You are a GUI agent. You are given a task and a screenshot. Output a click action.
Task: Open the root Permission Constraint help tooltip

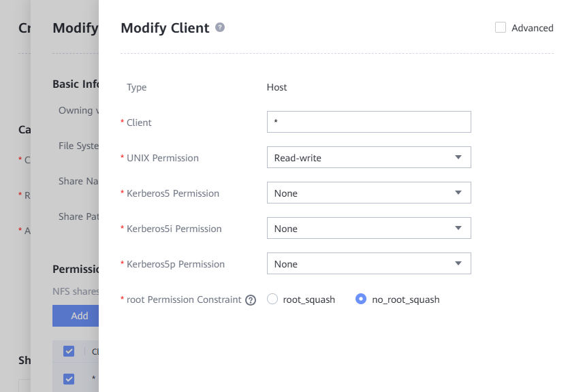click(x=251, y=300)
